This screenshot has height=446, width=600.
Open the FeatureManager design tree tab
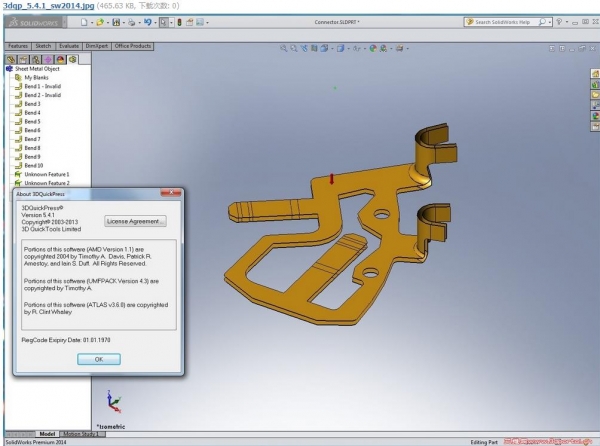tap(11, 59)
